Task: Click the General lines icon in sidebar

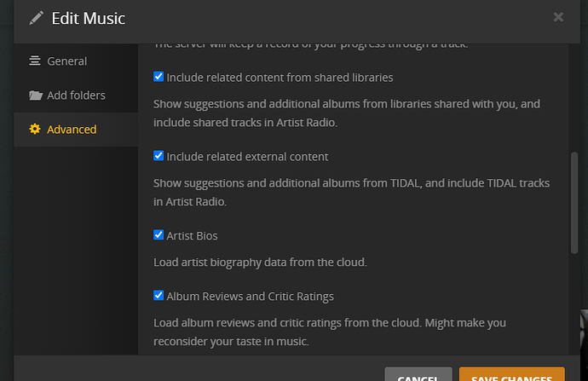Action: pyautogui.click(x=35, y=61)
